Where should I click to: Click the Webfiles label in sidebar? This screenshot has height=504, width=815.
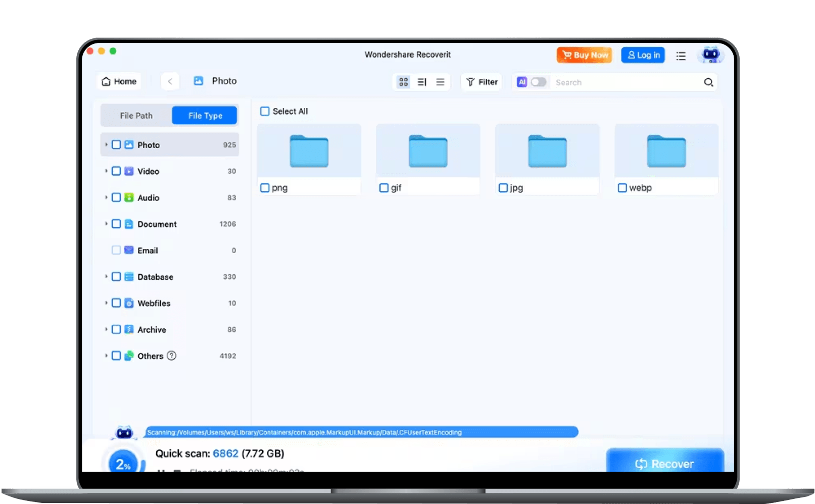coord(154,303)
